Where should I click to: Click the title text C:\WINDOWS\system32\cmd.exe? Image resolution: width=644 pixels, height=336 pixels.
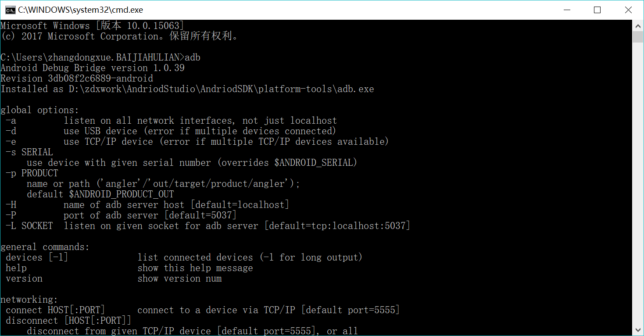coord(80,10)
